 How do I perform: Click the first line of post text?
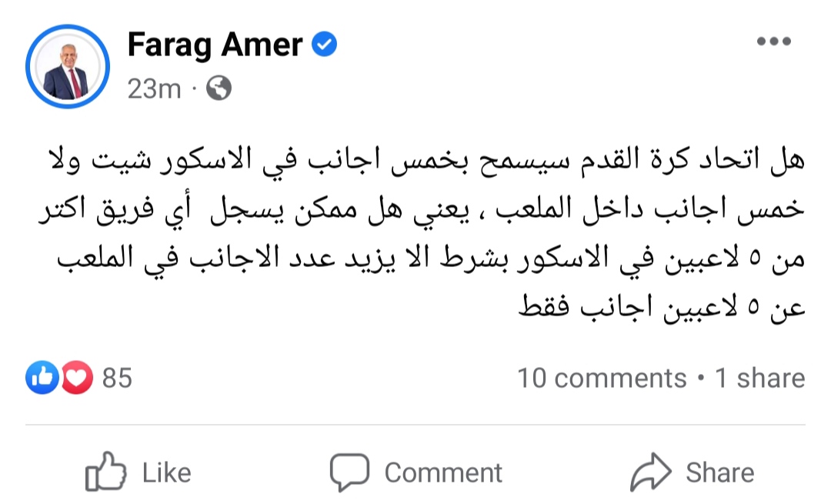(x=425, y=163)
